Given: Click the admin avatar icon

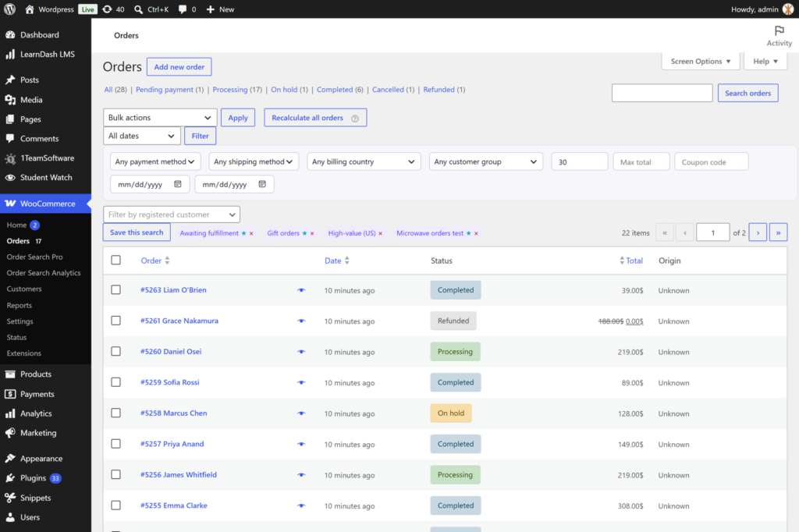Looking at the screenshot, I should [788, 9].
